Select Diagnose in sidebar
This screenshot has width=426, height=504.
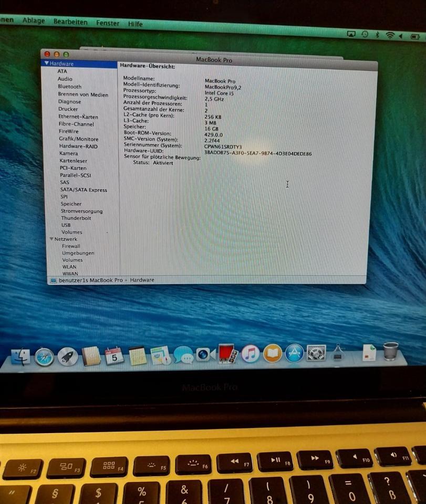click(69, 101)
